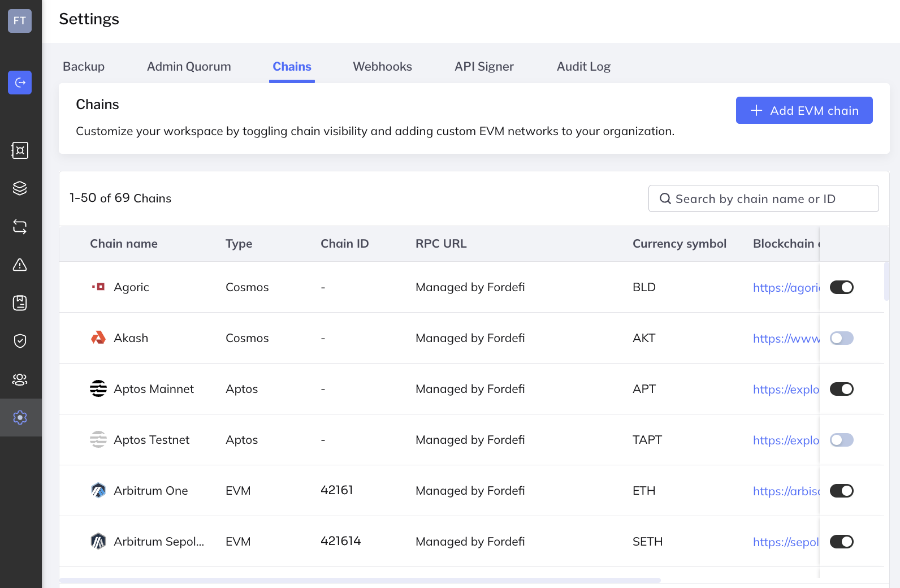Open the transactions loop icon in sidebar
This screenshot has width=900, height=588.
20,227
